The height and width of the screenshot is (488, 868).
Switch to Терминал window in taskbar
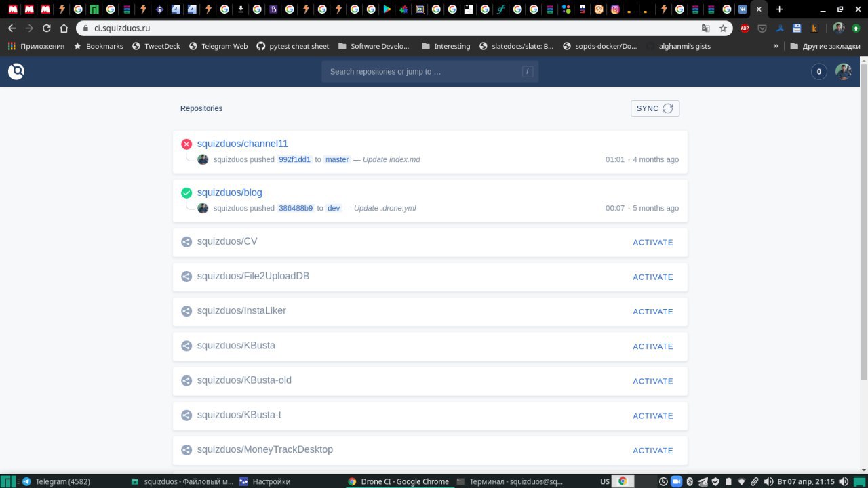[x=510, y=481]
